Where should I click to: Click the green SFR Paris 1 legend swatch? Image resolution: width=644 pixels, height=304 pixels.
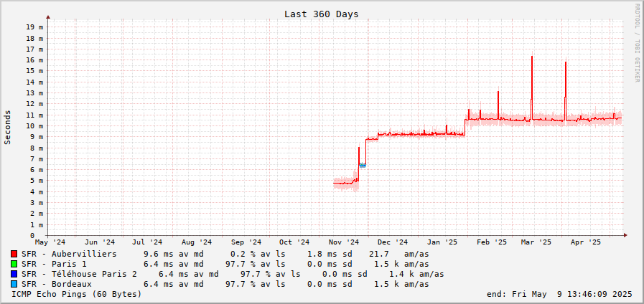point(14,264)
